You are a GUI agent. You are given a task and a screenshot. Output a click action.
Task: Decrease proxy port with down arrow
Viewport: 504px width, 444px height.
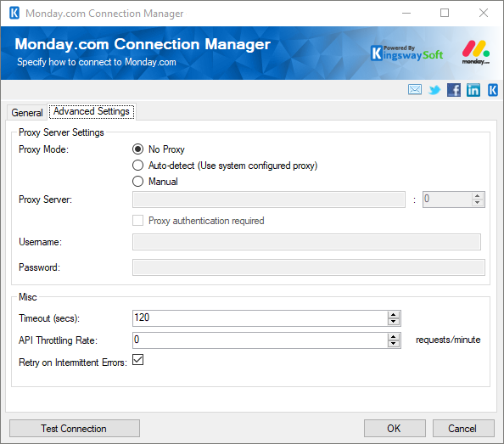(478, 203)
